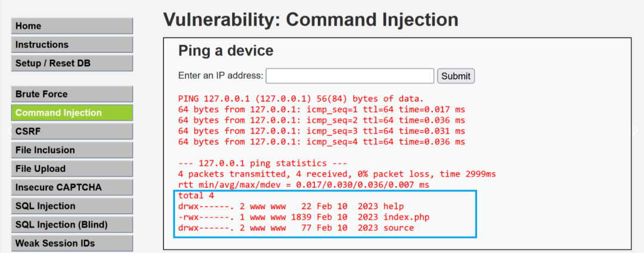Navigate to File Inclusion
This screenshot has height=253, width=644.
pos(72,150)
